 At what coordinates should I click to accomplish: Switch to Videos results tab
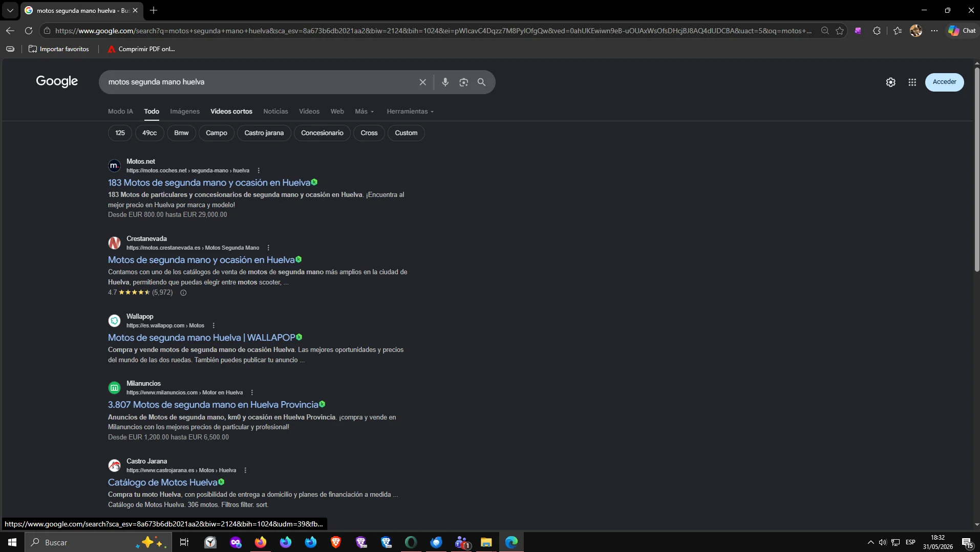coord(309,112)
